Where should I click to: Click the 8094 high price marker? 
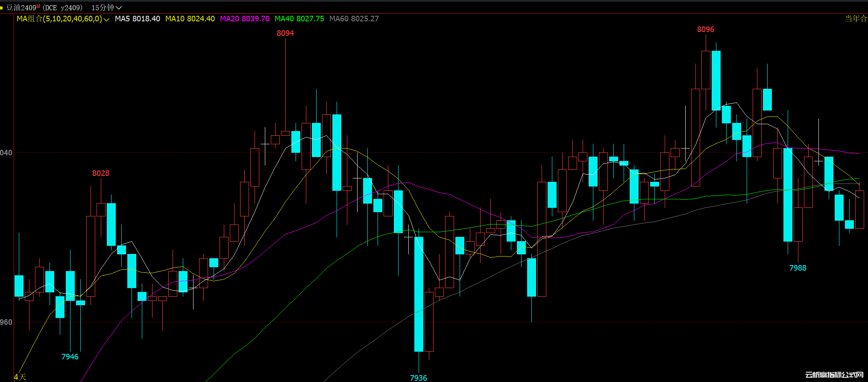pyautogui.click(x=285, y=33)
